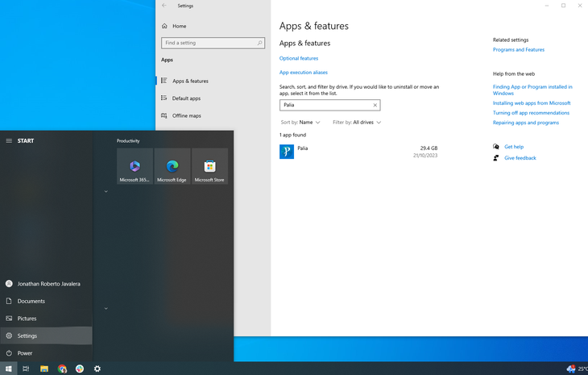The width and height of the screenshot is (588, 375).
Task: Open Turning off app recommendations link
Action: [531, 113]
